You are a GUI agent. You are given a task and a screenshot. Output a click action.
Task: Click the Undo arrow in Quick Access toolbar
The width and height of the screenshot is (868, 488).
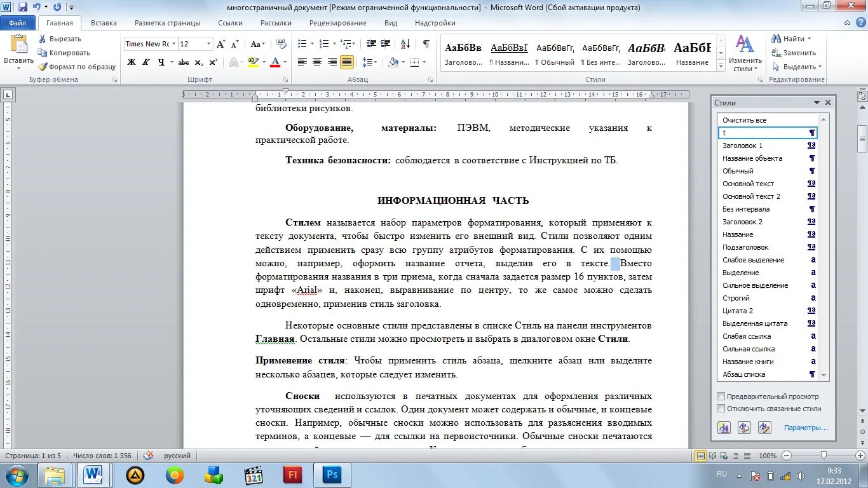[37, 7]
